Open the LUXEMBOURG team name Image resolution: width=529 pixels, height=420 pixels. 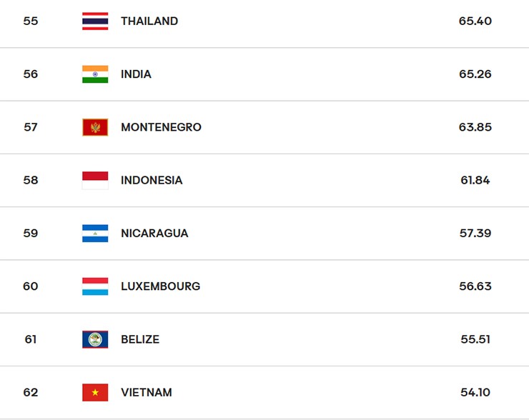tap(161, 286)
